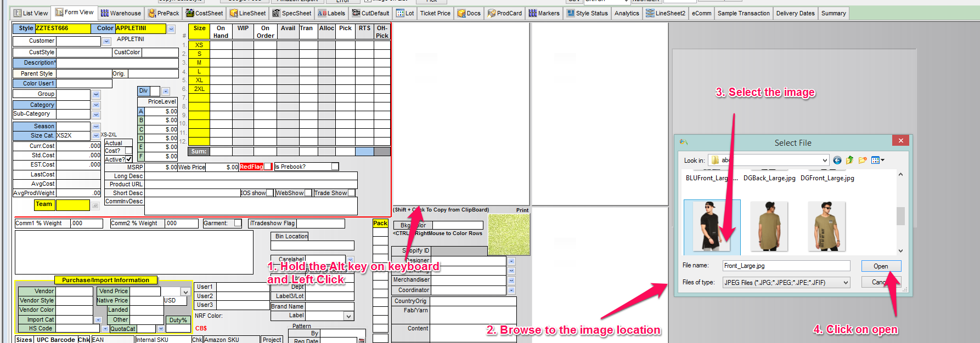Open the Coordinator dropdown
Image resolution: width=980 pixels, height=343 pixels.
click(x=511, y=290)
